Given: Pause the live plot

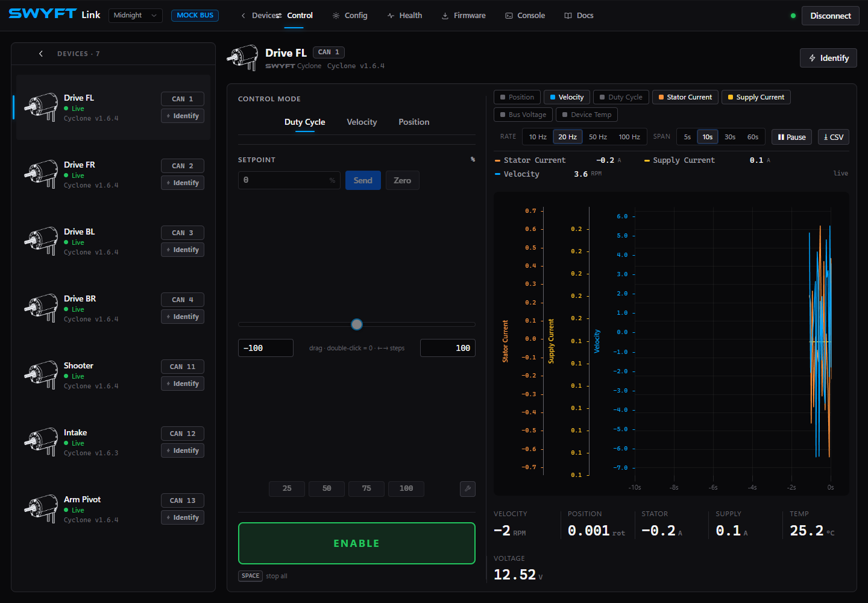Looking at the screenshot, I should click(792, 137).
